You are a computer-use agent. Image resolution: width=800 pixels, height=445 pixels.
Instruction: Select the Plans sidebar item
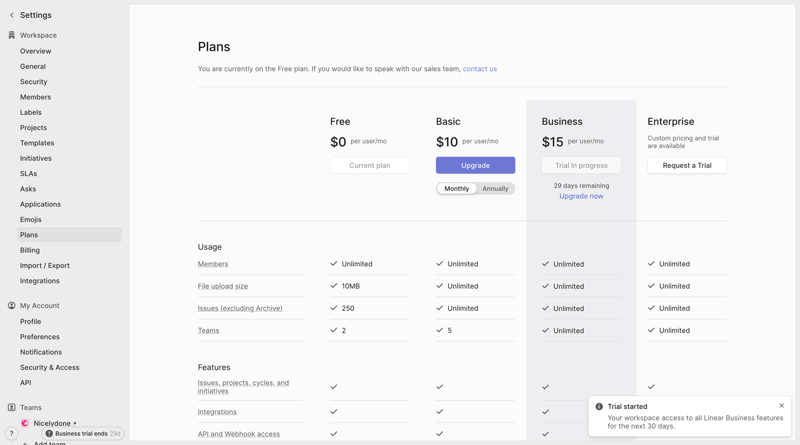click(x=69, y=235)
